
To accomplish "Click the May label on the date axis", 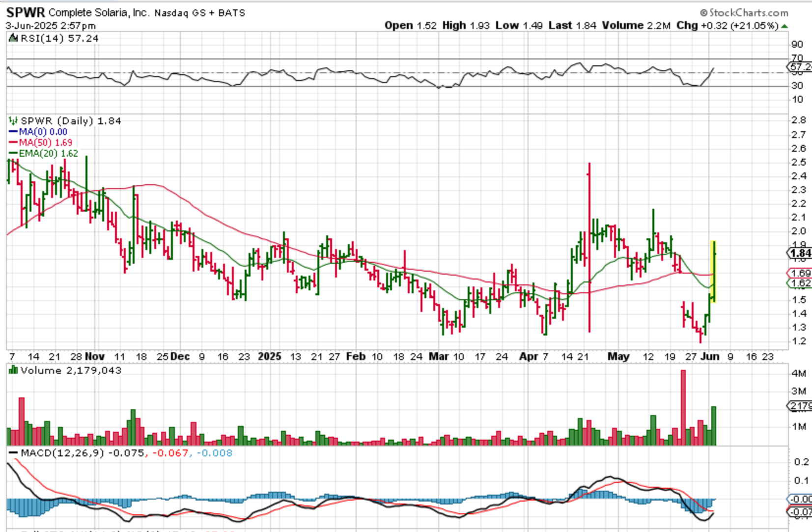I will coord(618,357).
